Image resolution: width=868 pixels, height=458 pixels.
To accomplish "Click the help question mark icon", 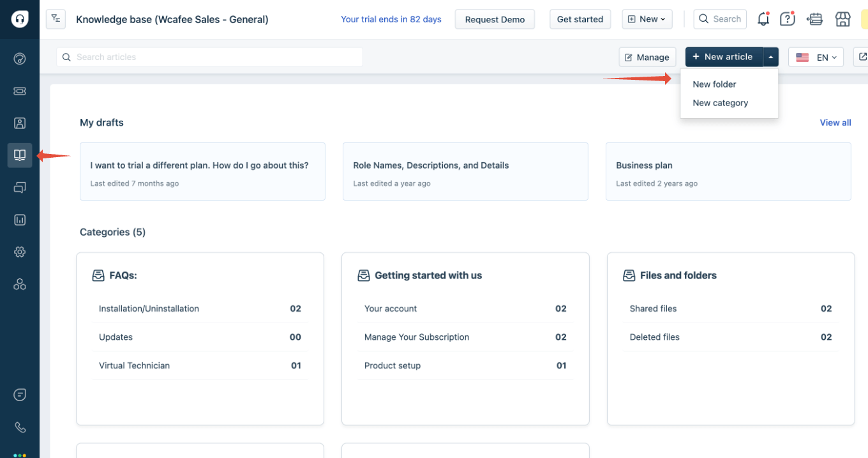I will point(788,19).
